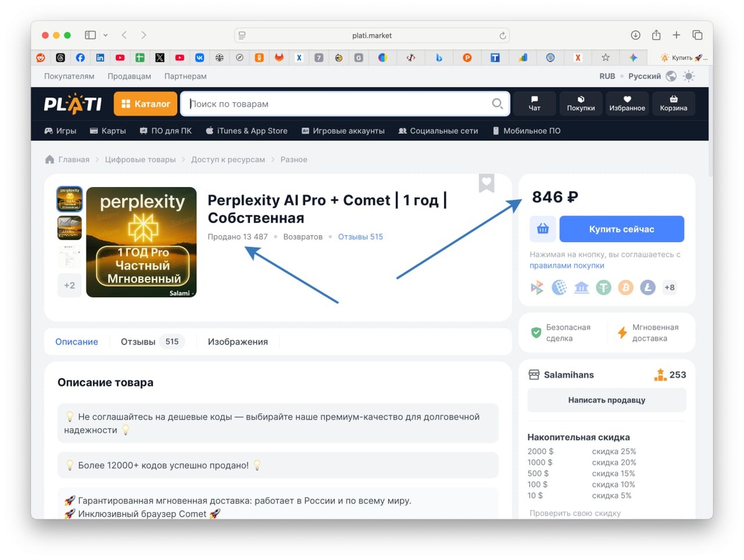The width and height of the screenshot is (744, 560).
Task: Reload the plati.market page
Action: (503, 35)
